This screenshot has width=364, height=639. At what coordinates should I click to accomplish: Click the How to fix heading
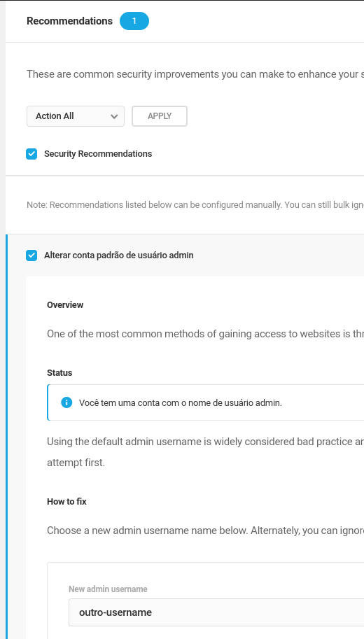[x=66, y=502]
